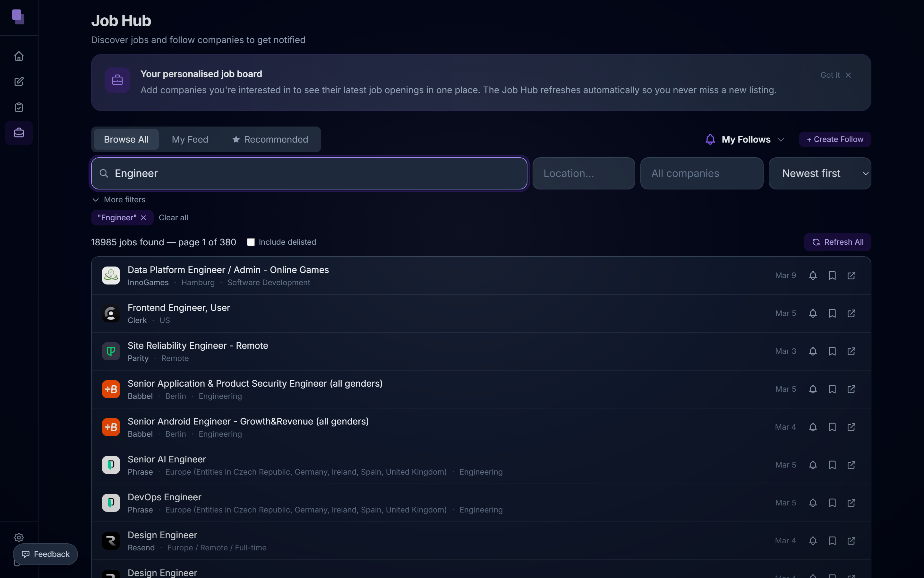Image resolution: width=924 pixels, height=578 pixels.
Task: Open the All companies filter
Action: (701, 173)
